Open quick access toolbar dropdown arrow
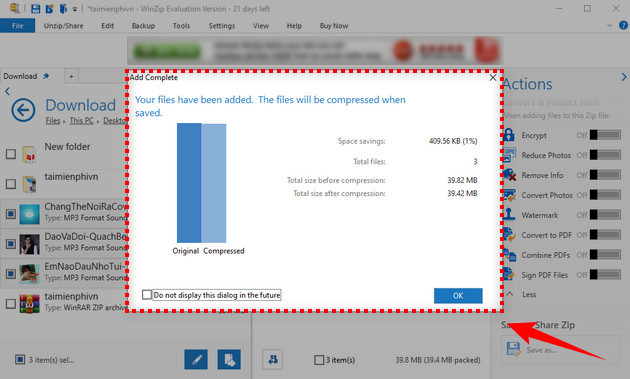The image size is (630, 379). tap(75, 9)
